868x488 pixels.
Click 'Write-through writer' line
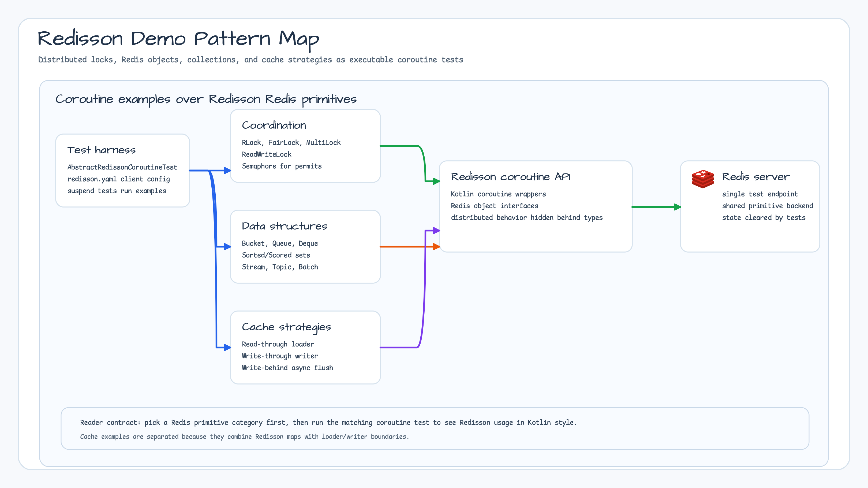point(280,356)
